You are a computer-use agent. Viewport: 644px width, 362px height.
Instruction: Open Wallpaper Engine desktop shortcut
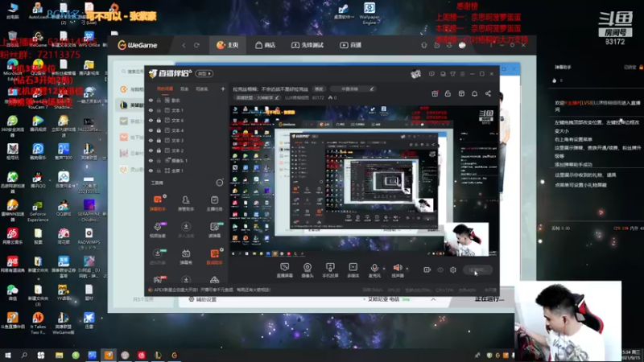[x=369, y=13]
